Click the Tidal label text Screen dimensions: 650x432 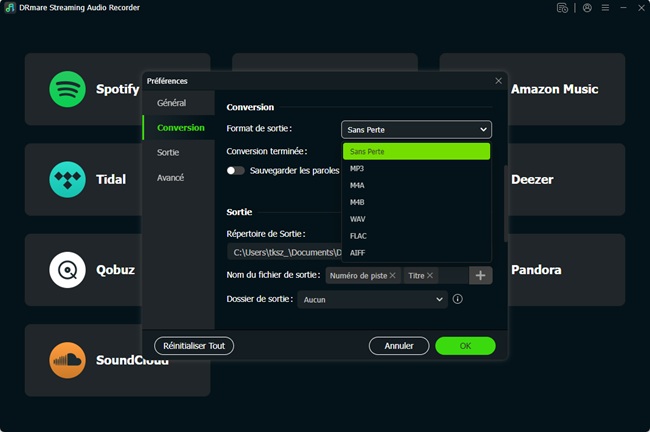111,180
